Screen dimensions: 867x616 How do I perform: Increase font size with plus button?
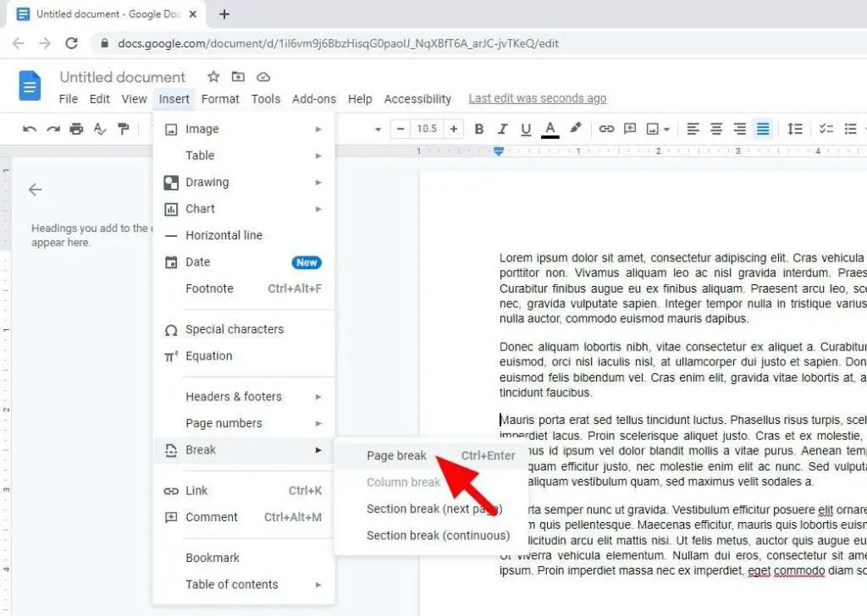(454, 129)
